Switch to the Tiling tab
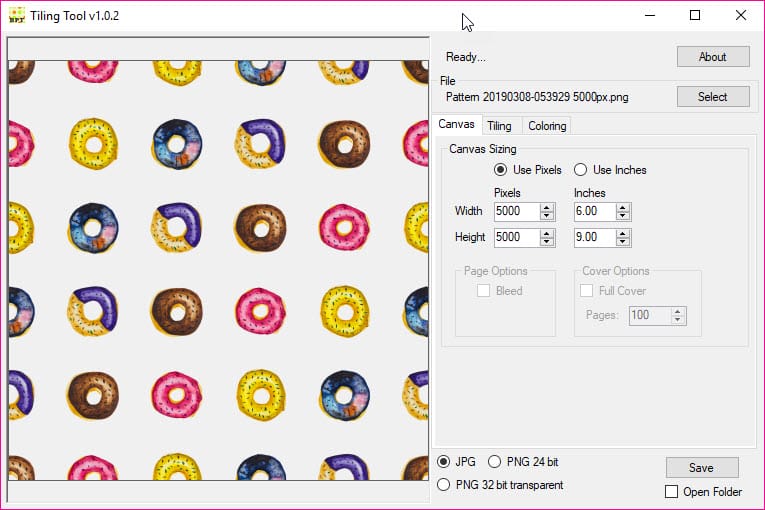The height and width of the screenshot is (510, 765). 500,126
